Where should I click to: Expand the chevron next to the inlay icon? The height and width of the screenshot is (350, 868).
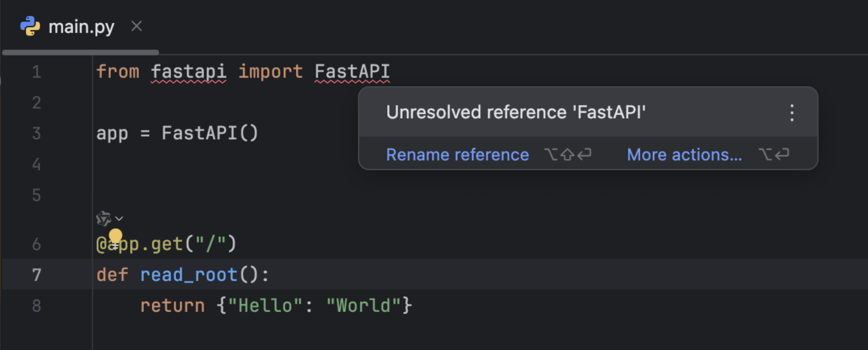coord(119,219)
